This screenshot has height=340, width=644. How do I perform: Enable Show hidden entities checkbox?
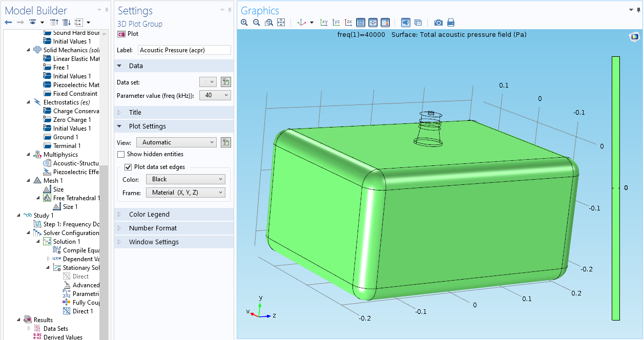[121, 154]
